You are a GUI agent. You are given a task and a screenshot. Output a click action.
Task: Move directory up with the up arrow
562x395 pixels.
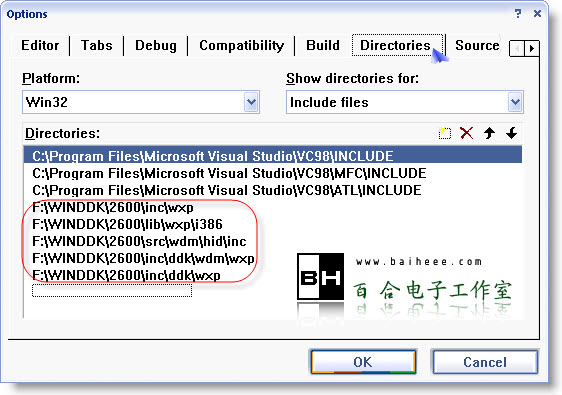coord(489,133)
